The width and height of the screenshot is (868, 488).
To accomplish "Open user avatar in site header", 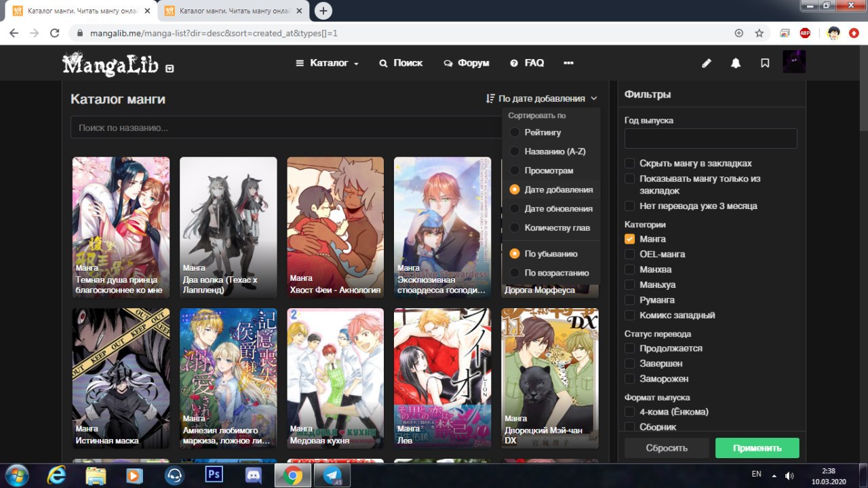I will [794, 62].
